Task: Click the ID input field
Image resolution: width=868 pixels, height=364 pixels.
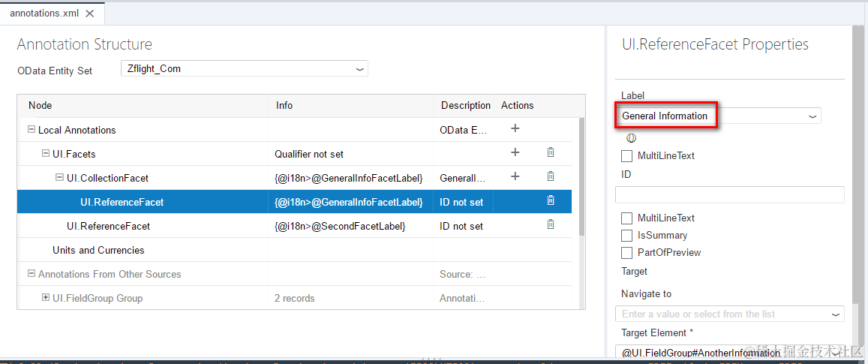Action: 730,194
